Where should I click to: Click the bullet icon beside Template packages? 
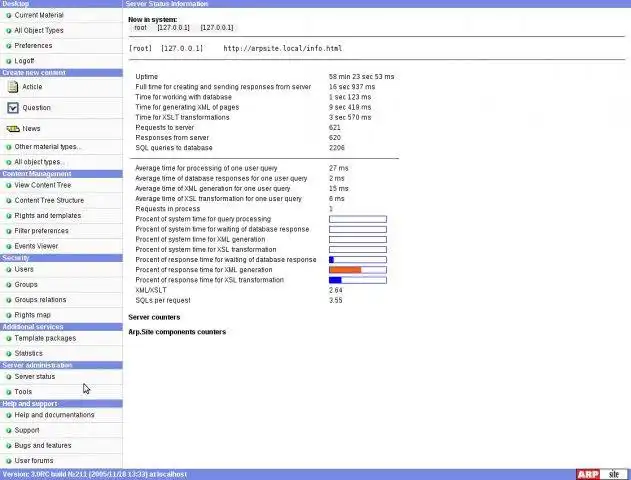(8, 338)
